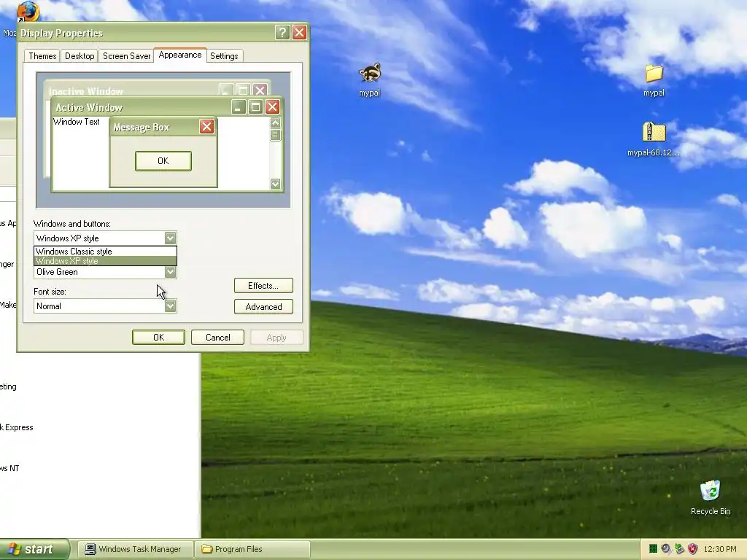Open the mypal raccoon application icon
The image size is (747, 560).
(x=370, y=74)
